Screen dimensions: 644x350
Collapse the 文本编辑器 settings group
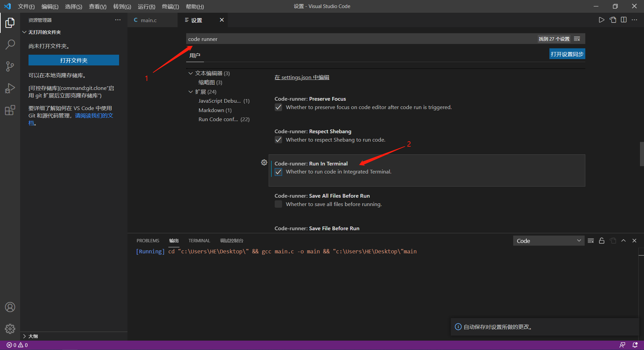[x=191, y=73]
